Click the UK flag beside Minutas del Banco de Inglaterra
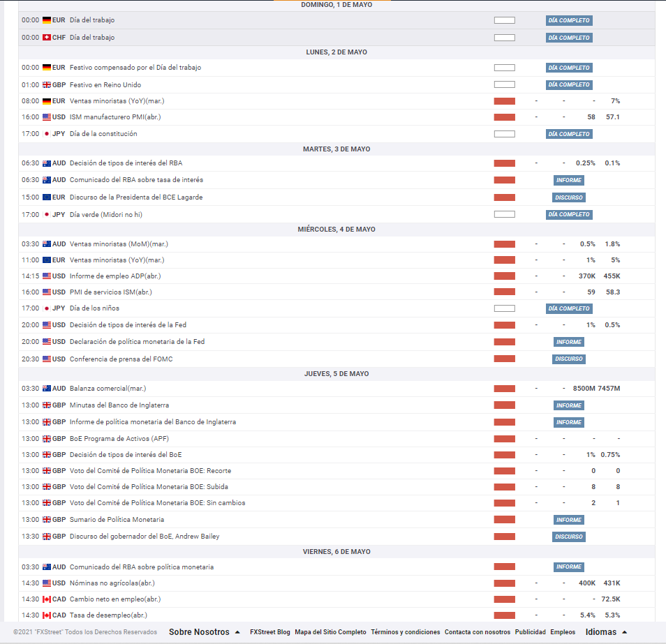The height and width of the screenshot is (644, 666). [x=47, y=405]
